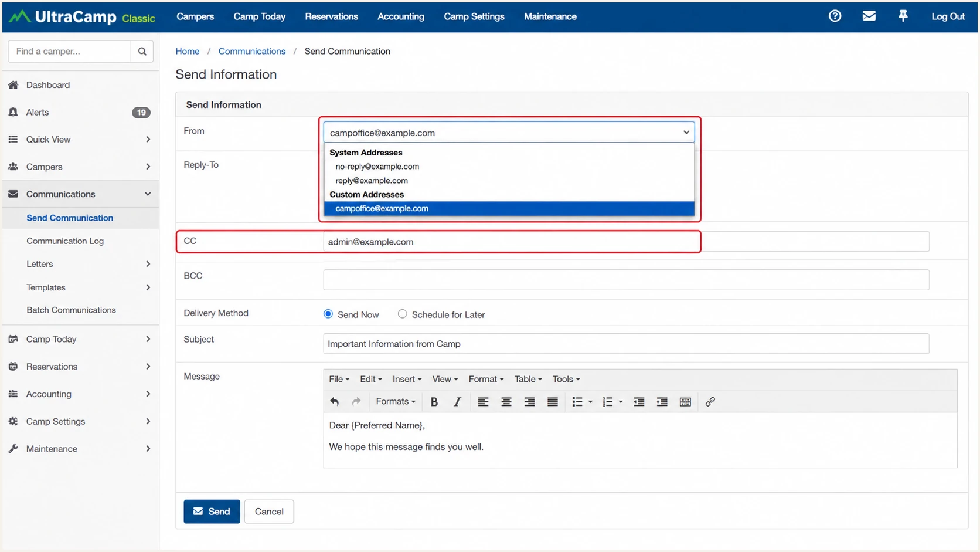
Task: Click the Find a camper search field
Action: coord(70,52)
